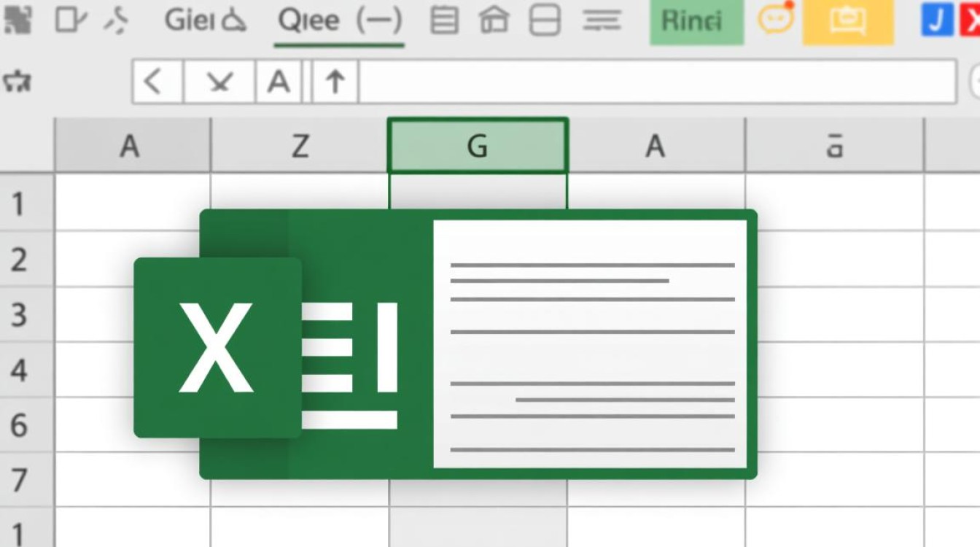Click the large green Excel X logo
Screen dimensions: 980x547
[217, 348]
